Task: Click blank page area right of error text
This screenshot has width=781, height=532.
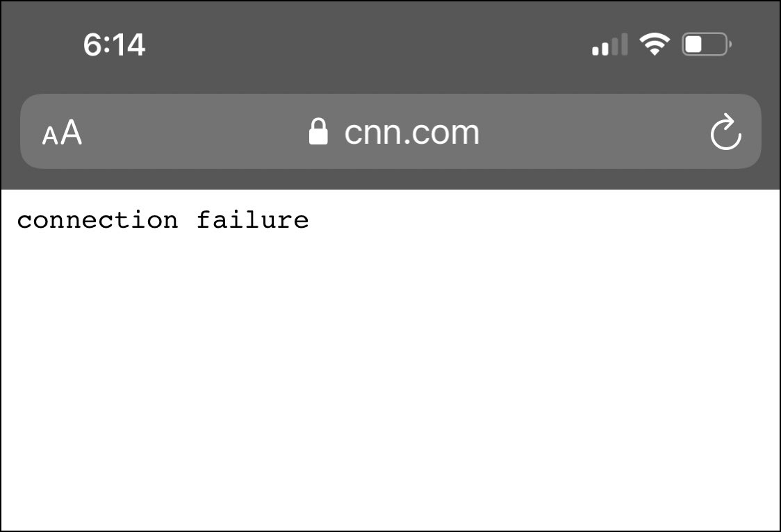Action: (x=542, y=220)
